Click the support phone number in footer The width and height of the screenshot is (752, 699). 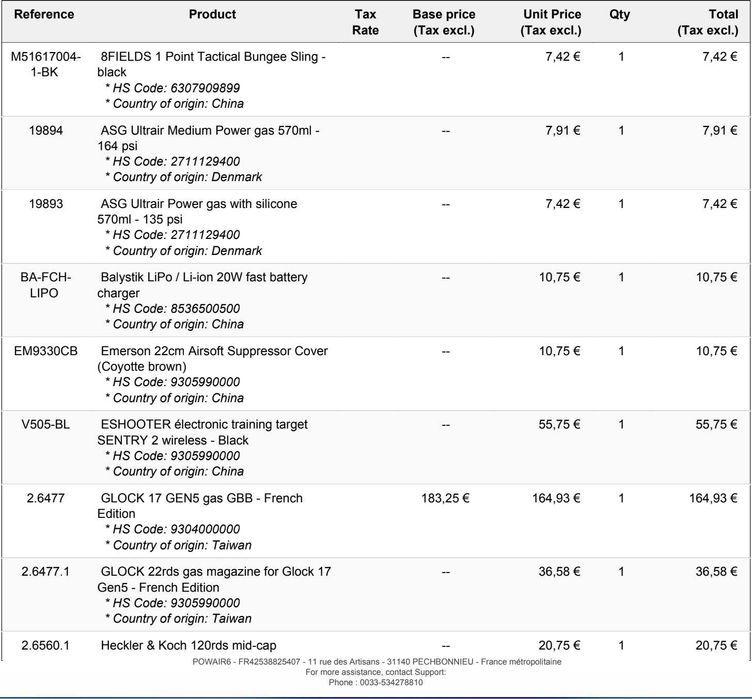tap(376, 682)
